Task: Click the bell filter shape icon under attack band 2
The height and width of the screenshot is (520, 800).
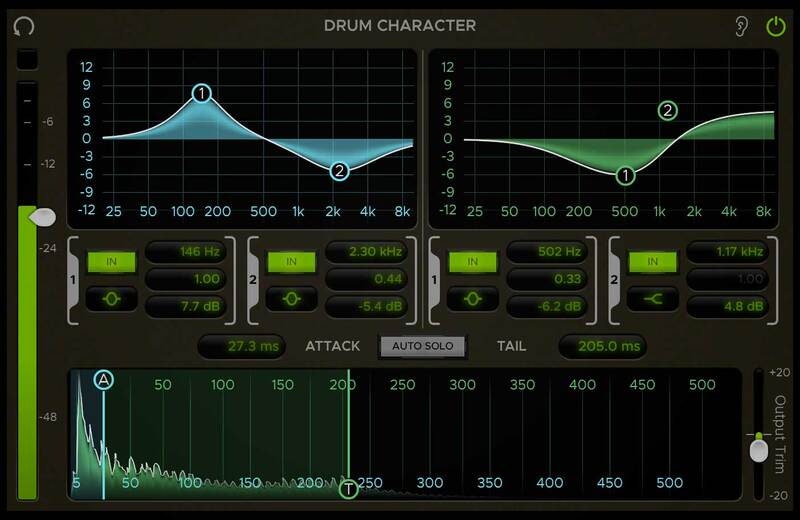Action: [x=292, y=297]
